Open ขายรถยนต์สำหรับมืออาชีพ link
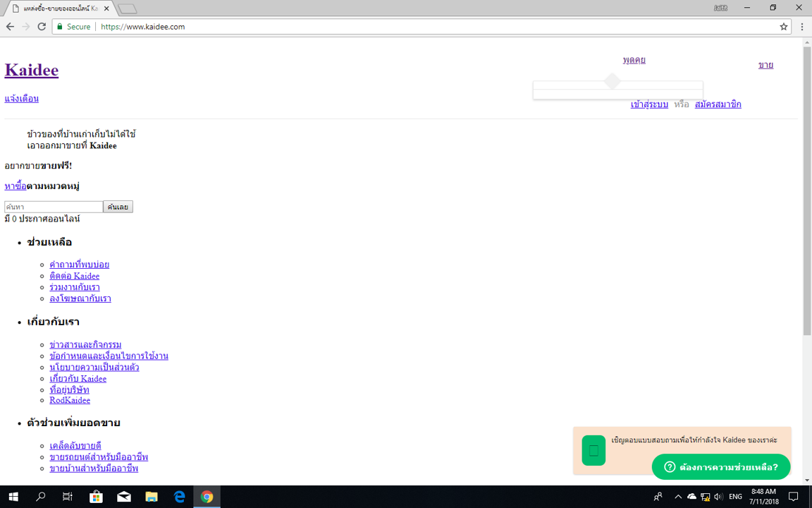Viewport: 812px width, 508px height. point(99,457)
